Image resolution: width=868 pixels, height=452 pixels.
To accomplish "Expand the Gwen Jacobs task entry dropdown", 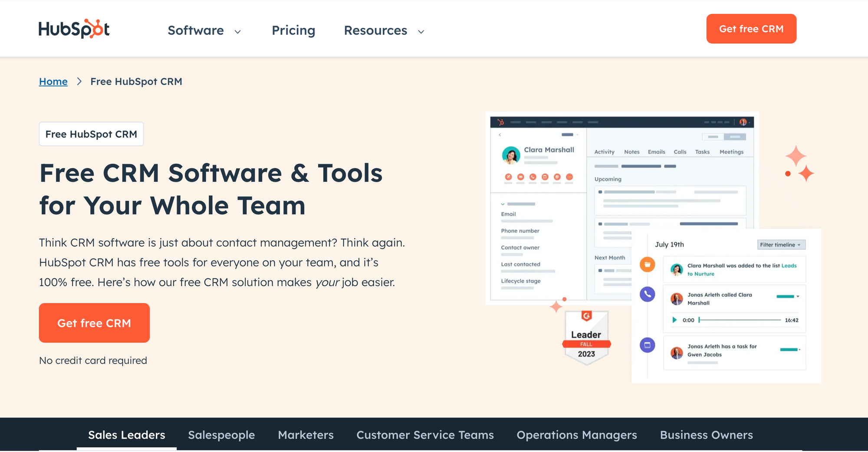I will click(x=799, y=350).
